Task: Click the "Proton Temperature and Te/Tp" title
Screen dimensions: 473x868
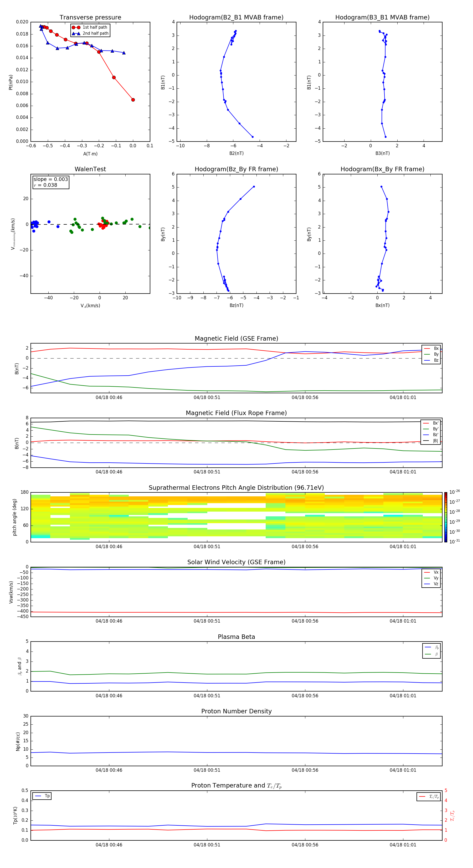Action: tap(236, 786)
